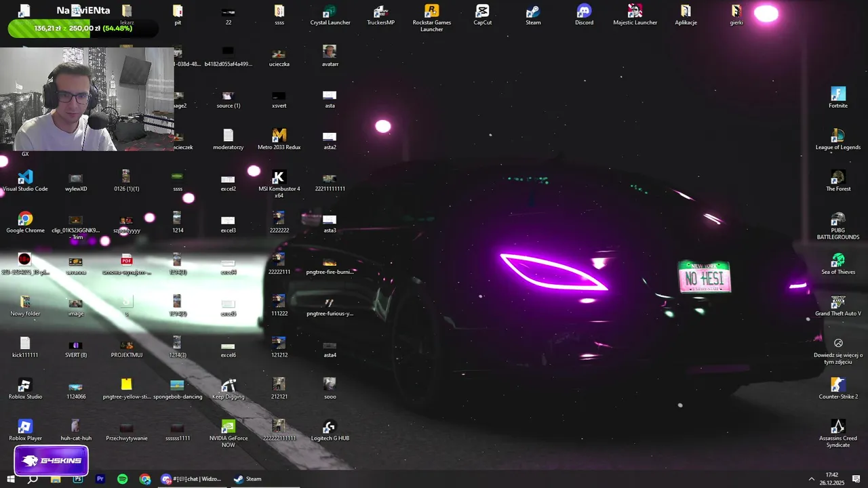Select the NVIDIA GeForce NOW shortcut
The width and height of the screenshot is (868, 488).
pos(228,434)
